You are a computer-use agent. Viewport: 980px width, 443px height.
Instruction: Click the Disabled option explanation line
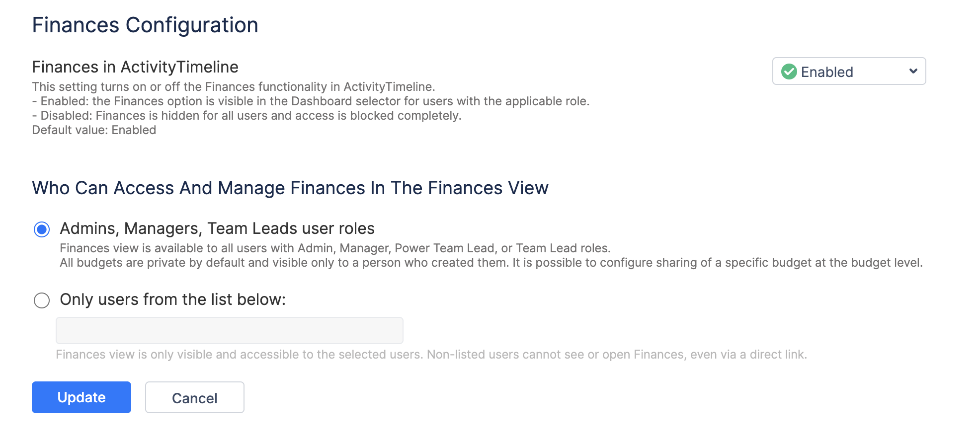click(247, 116)
